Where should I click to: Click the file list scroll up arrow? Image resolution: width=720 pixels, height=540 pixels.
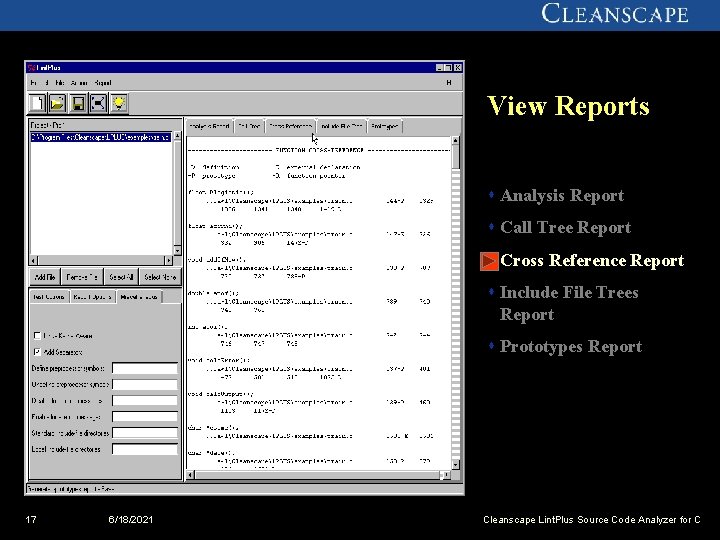click(x=177, y=136)
